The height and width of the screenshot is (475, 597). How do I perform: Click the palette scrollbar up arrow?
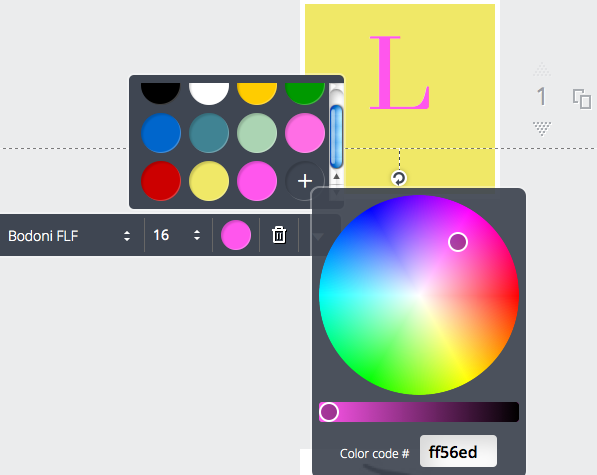(336, 177)
